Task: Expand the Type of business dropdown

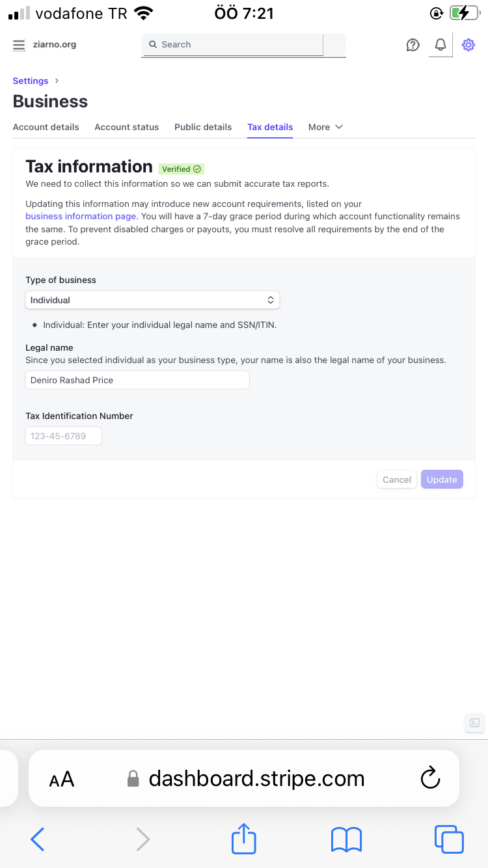Action: 152,300
